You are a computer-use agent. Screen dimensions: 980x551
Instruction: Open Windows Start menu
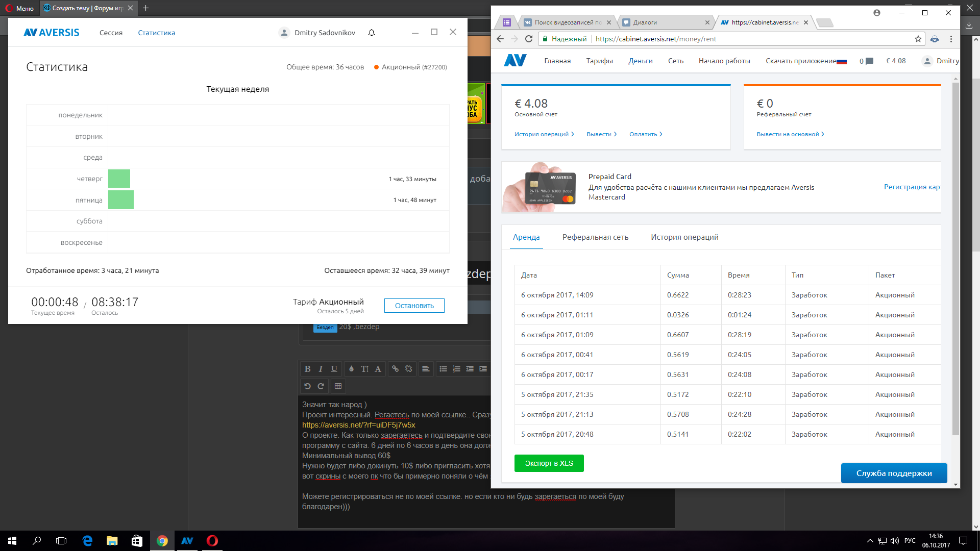coord(12,541)
